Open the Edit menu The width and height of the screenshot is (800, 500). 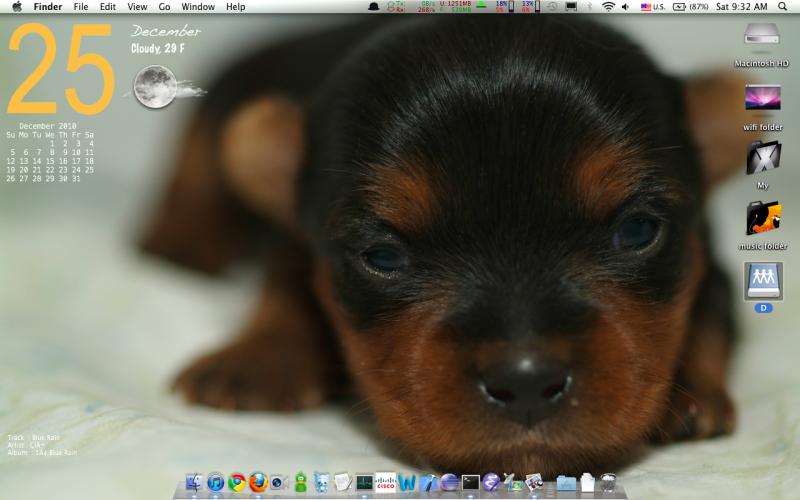pyautogui.click(x=108, y=7)
